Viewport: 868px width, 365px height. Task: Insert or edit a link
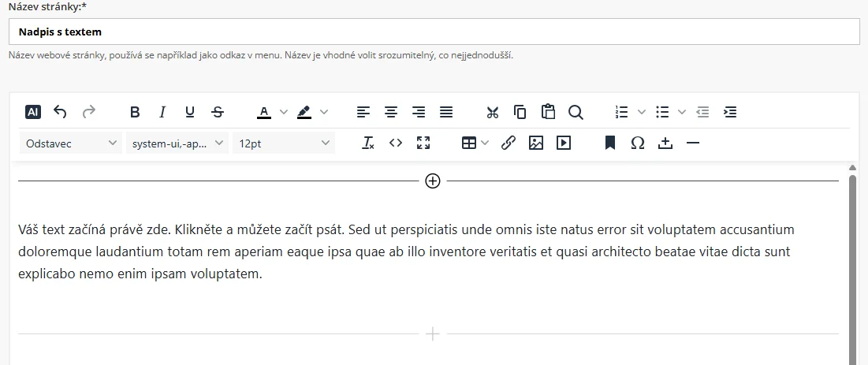click(x=509, y=143)
